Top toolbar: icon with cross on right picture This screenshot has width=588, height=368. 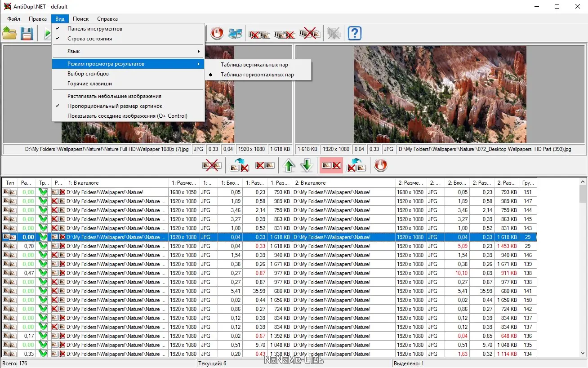(x=284, y=34)
